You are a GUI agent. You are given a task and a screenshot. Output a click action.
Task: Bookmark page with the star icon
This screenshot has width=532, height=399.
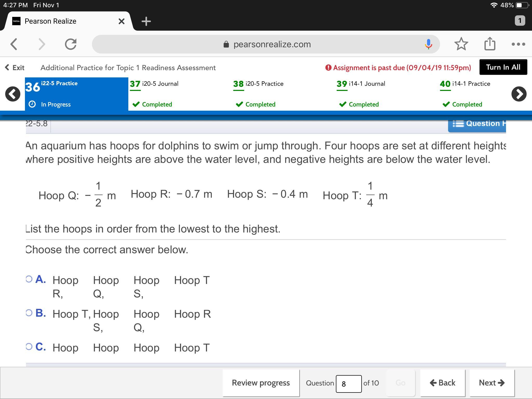[461, 44]
